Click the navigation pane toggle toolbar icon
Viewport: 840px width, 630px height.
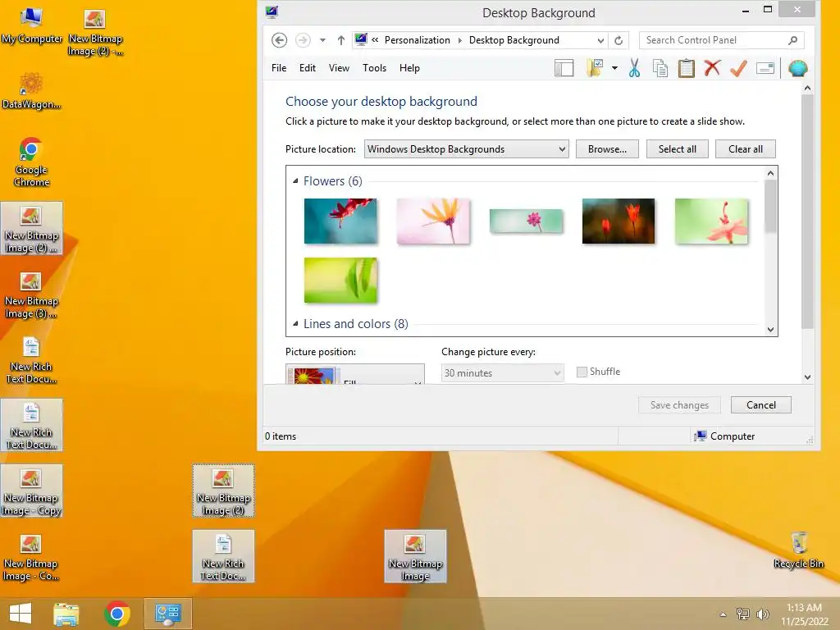[x=564, y=68]
